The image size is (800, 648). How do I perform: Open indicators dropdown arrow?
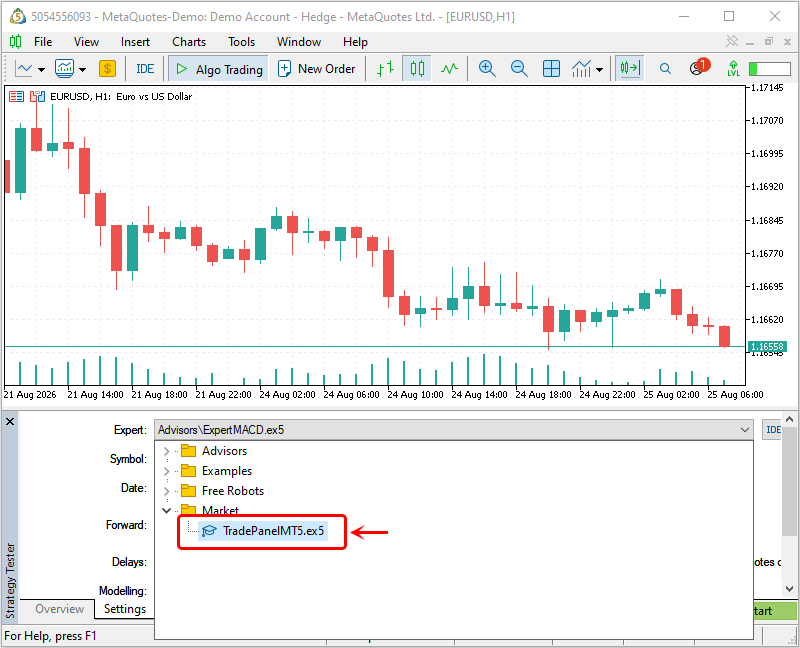pos(599,69)
